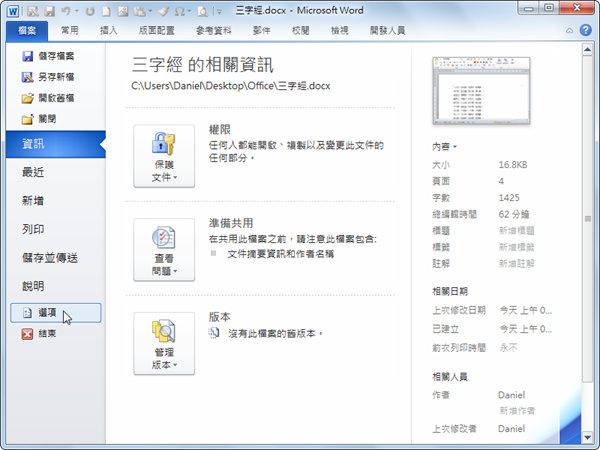Image resolution: width=600 pixels, height=450 pixels.
Task: Click the Print Preview magnifier icon
Action: point(202,11)
